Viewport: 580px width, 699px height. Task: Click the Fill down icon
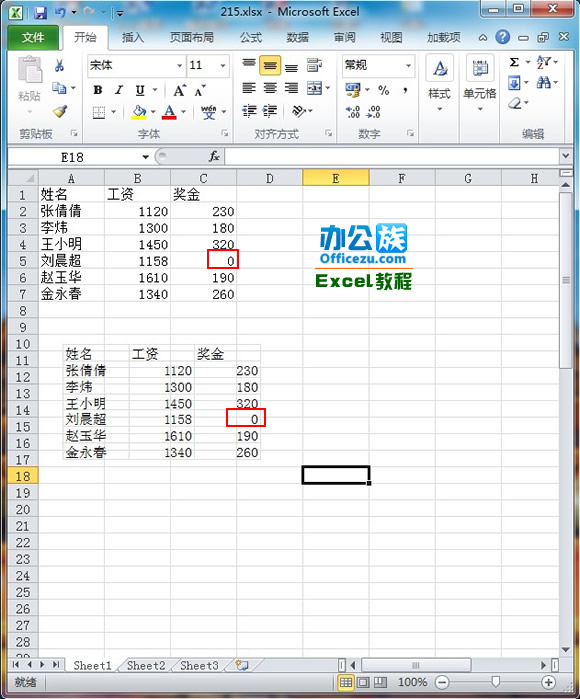tap(514, 82)
